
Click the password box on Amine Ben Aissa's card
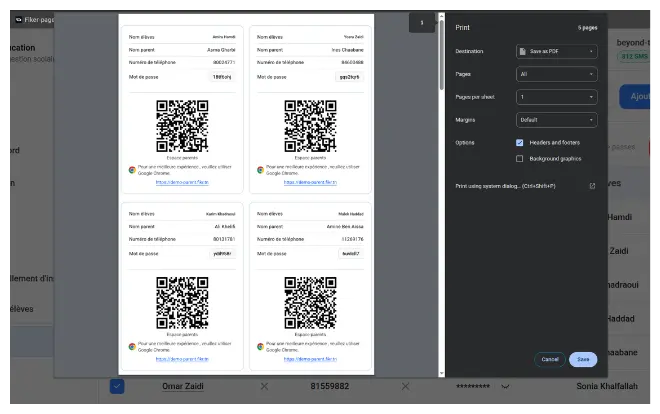(351, 254)
